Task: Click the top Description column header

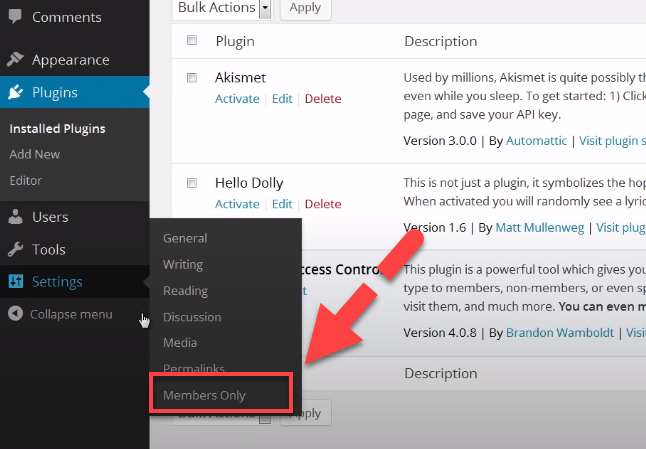Action: [x=441, y=41]
